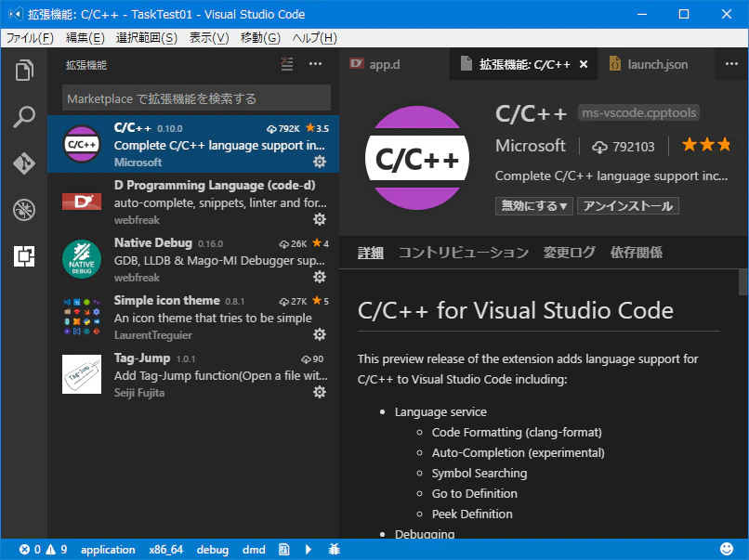Select application configuration in status bar
749x560 pixels.
point(108,550)
